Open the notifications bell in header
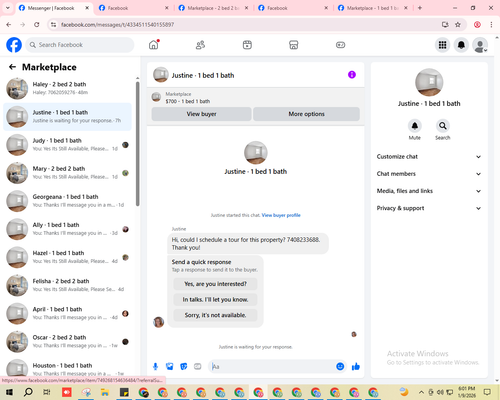 click(461, 45)
